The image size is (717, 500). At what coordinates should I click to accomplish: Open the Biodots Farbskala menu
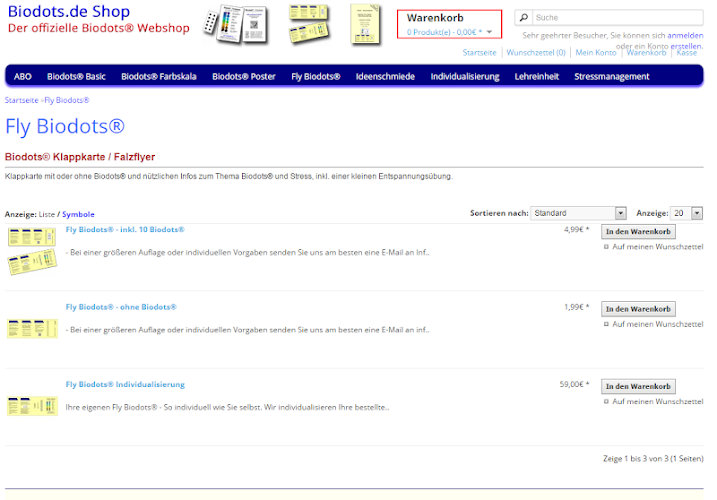159,76
